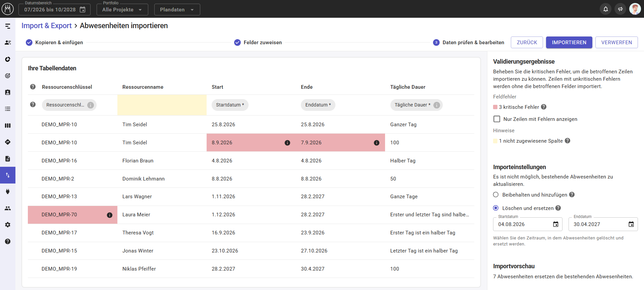Click the info icon on the 8.9.2026 cell
Viewport: 644px width, 290px height.
tap(287, 143)
